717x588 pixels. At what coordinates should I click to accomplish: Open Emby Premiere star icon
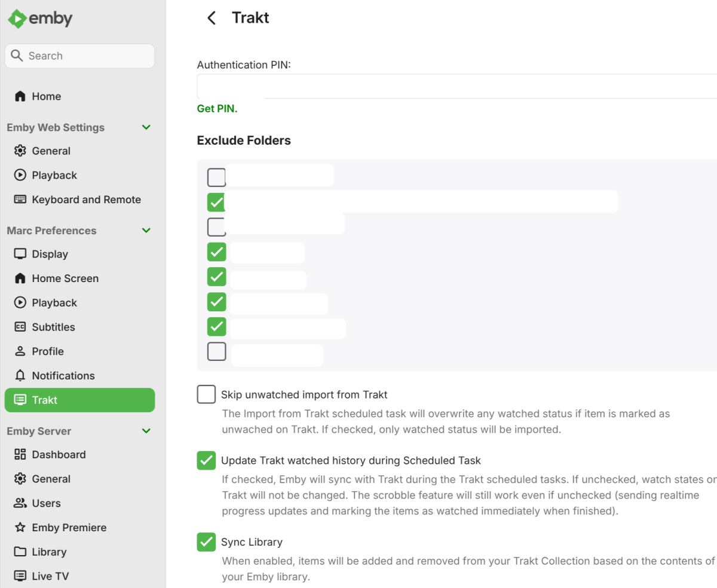(x=20, y=527)
